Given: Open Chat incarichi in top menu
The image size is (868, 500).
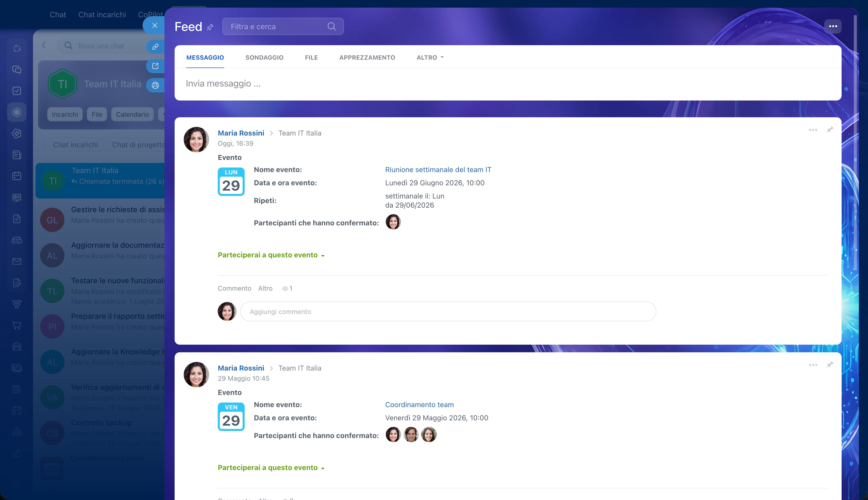Looking at the screenshot, I should pyautogui.click(x=102, y=15).
